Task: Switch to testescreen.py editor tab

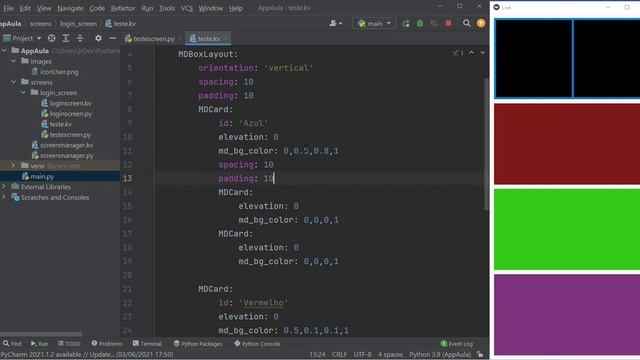Action: click(x=153, y=39)
